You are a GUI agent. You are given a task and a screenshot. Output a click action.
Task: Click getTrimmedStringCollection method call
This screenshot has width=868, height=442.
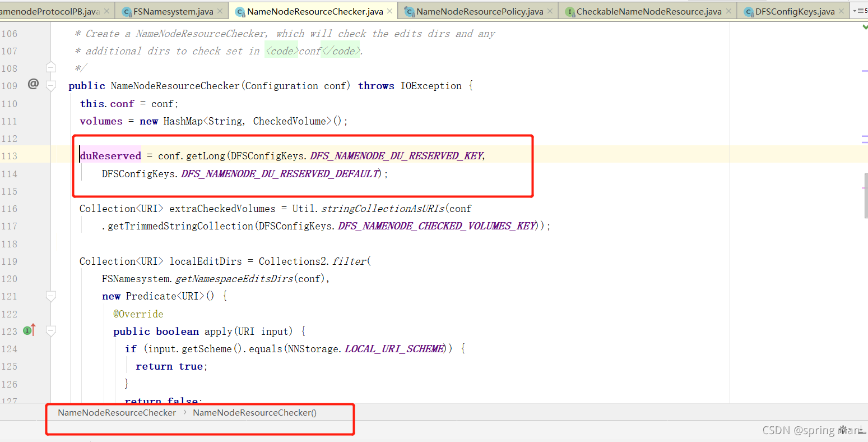tap(180, 226)
